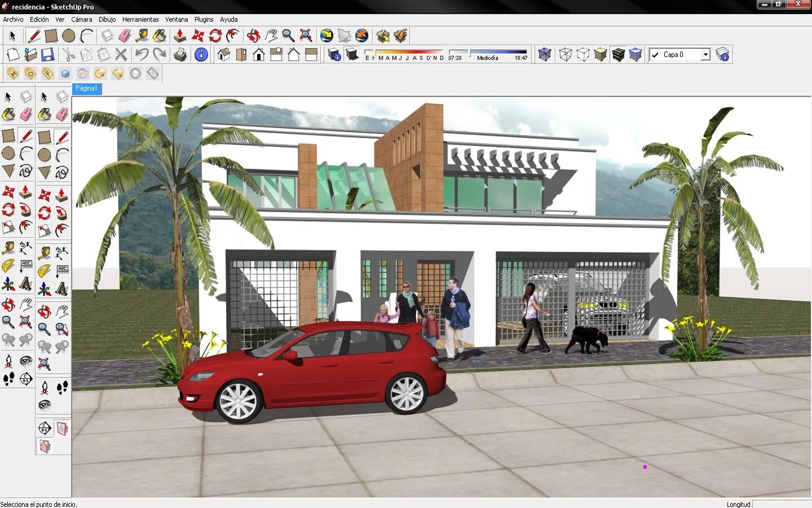The height and width of the screenshot is (508, 812).
Task: Pick the Circle tool in the top toolbar
Action: click(69, 36)
